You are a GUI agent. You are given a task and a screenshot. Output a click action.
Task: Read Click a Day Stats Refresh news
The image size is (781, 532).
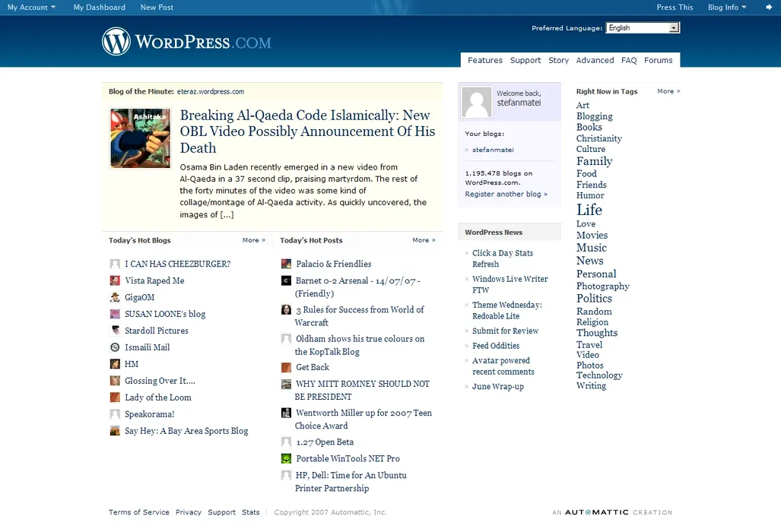coord(503,258)
